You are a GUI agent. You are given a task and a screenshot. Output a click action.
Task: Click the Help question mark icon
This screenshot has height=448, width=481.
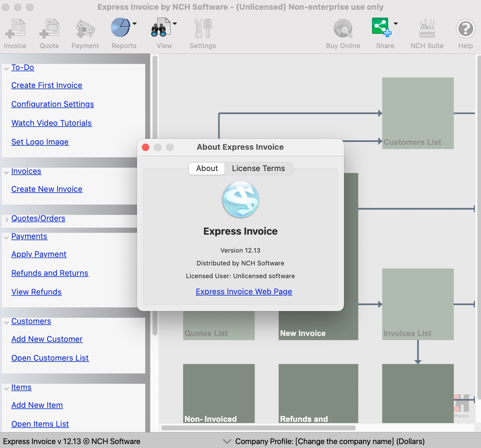point(465,29)
